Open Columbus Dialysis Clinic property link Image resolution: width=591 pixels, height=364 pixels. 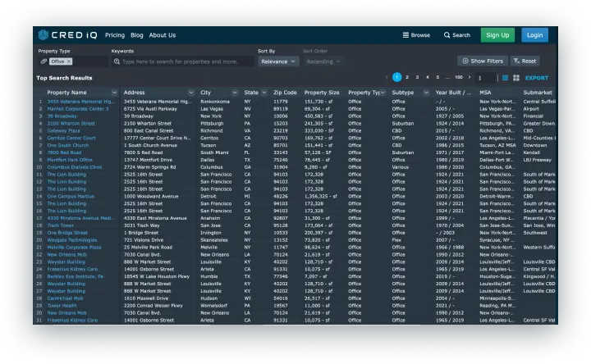pyautogui.click(x=75, y=167)
